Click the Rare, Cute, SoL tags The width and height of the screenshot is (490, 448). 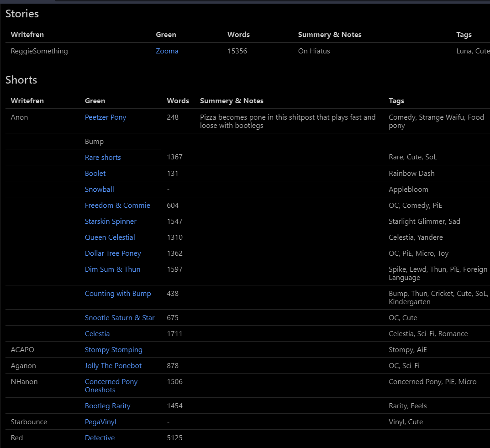[x=412, y=157]
